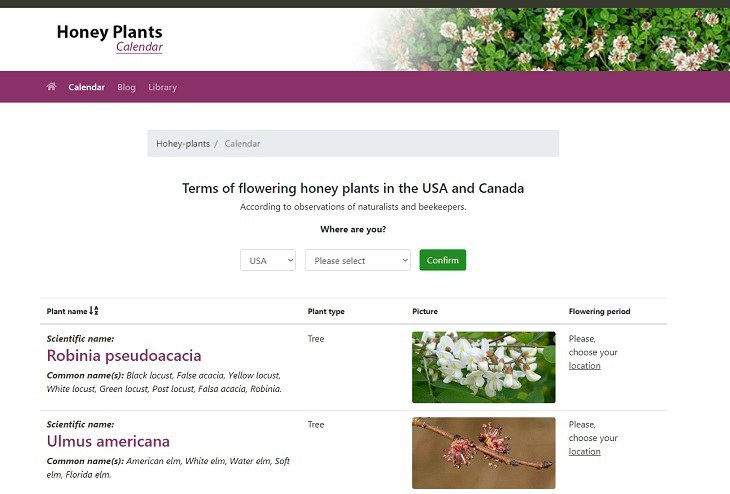
Task: Click location link in Ulmus row
Action: (x=584, y=452)
